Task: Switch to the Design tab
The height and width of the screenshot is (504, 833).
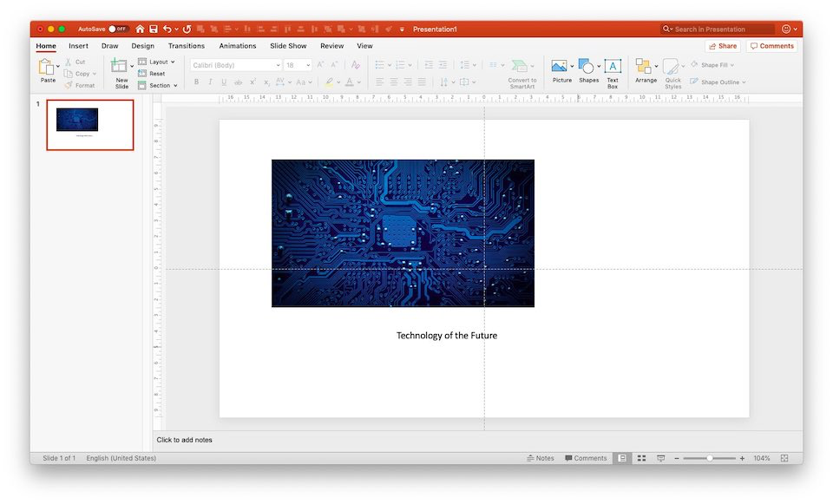Action: 142,46
